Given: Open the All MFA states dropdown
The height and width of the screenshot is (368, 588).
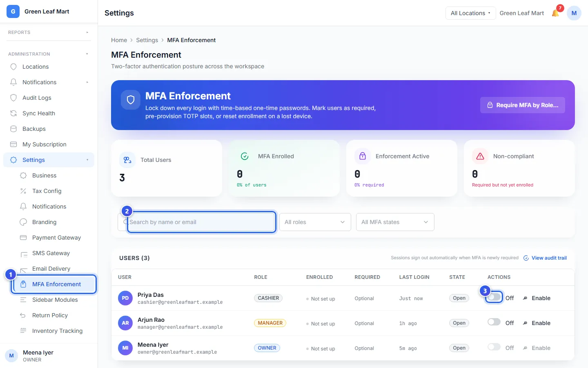Looking at the screenshot, I should 395,222.
